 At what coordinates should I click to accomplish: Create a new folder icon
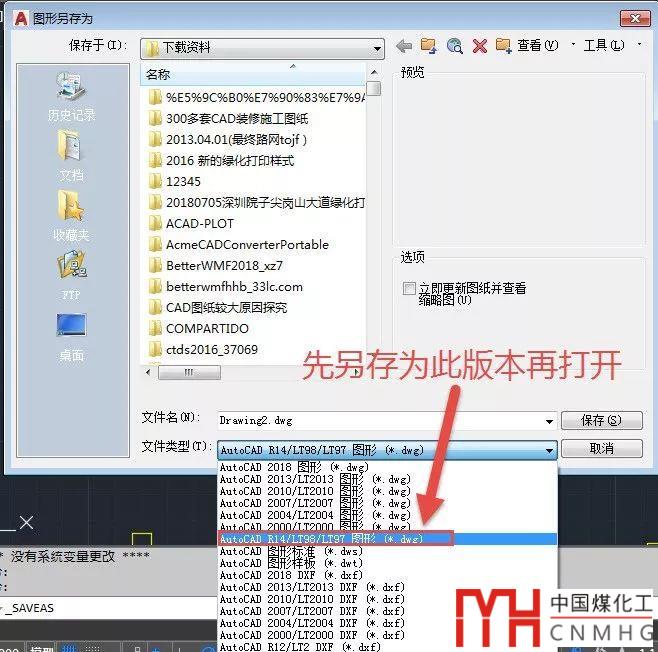point(503,46)
